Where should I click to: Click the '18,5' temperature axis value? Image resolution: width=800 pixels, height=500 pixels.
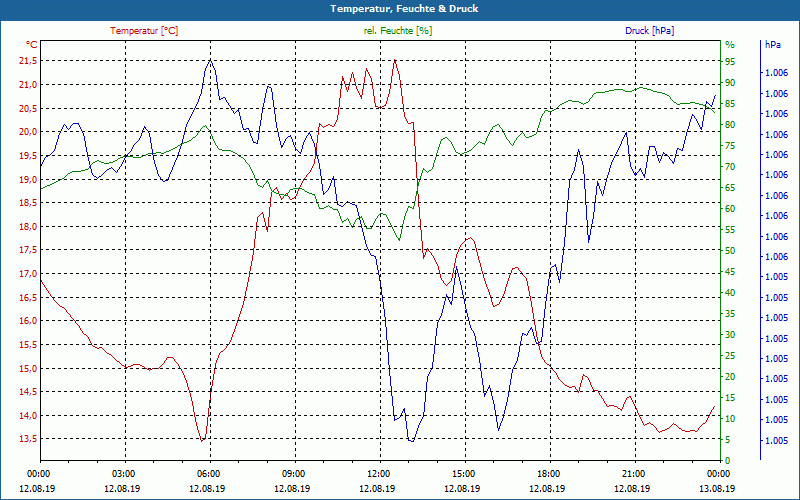coord(28,203)
